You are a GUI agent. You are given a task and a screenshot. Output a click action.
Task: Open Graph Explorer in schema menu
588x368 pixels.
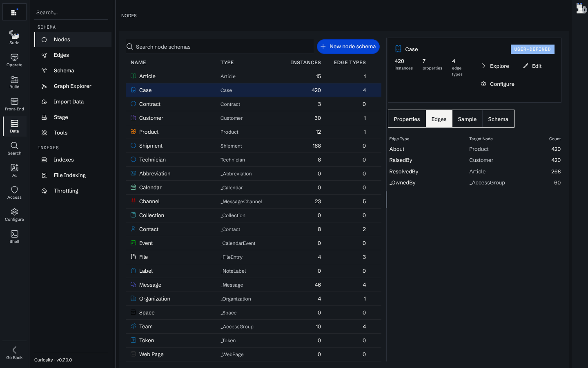pos(73,86)
